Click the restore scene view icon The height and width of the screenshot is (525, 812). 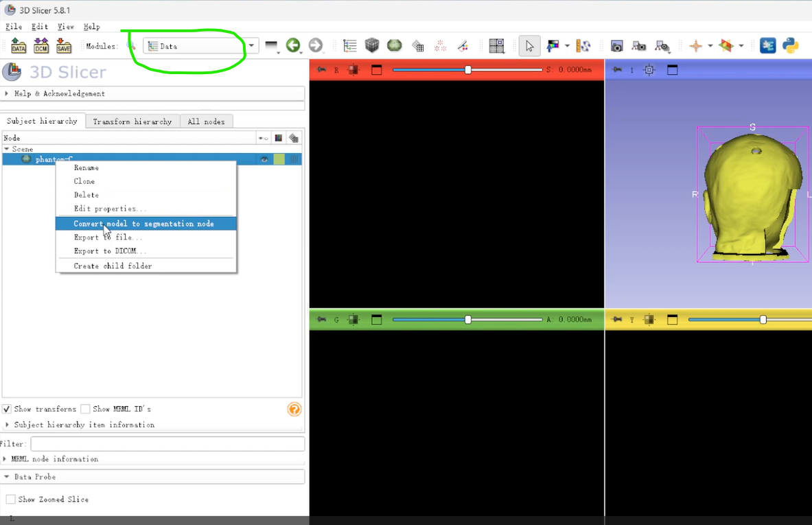pos(662,47)
